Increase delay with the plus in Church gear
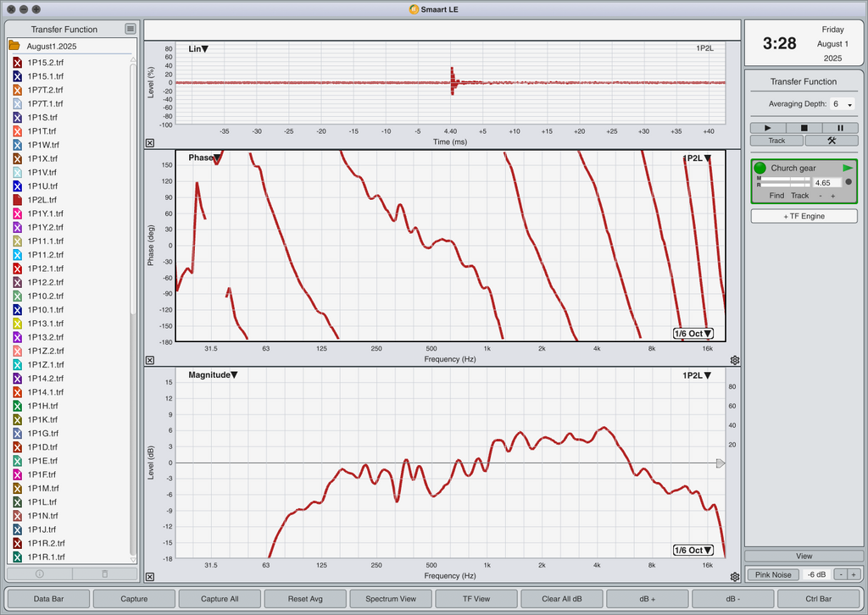 coord(832,196)
